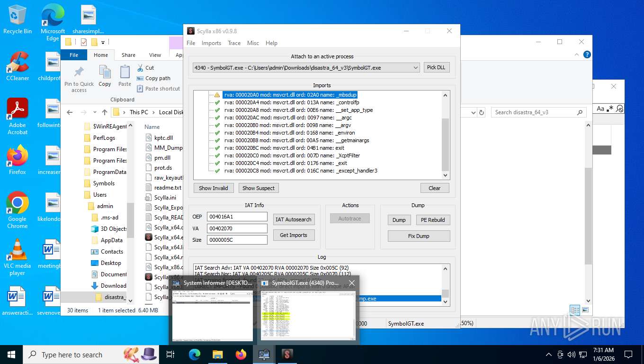Viewport: 644px width, 364px height.
Task: Click the Copy icon in Explorer ribbon
Action: 105,76
